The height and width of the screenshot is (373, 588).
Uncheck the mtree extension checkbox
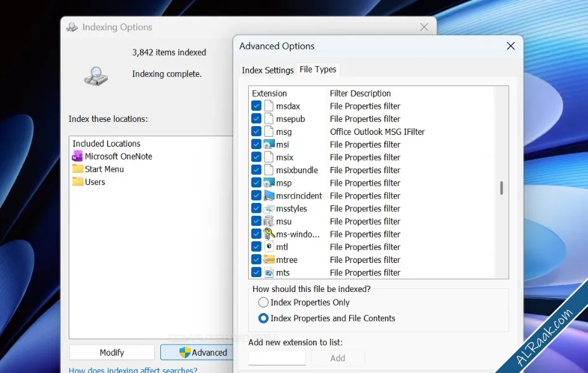coord(256,259)
